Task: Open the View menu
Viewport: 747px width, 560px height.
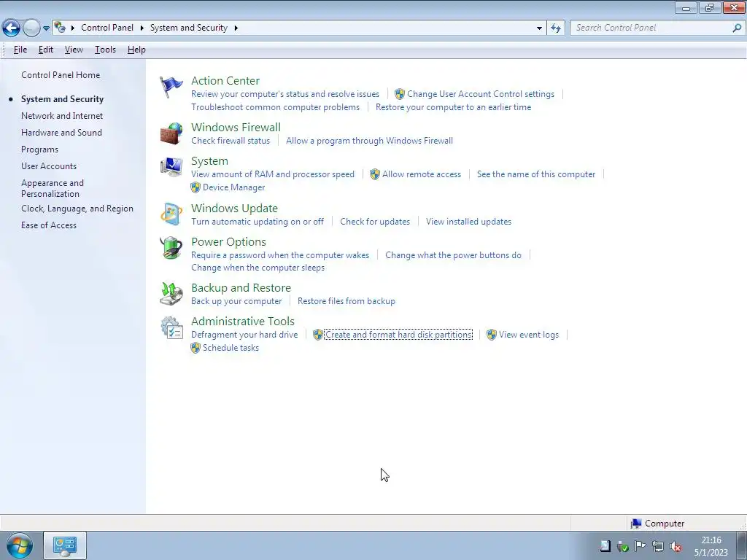Action: (74, 50)
